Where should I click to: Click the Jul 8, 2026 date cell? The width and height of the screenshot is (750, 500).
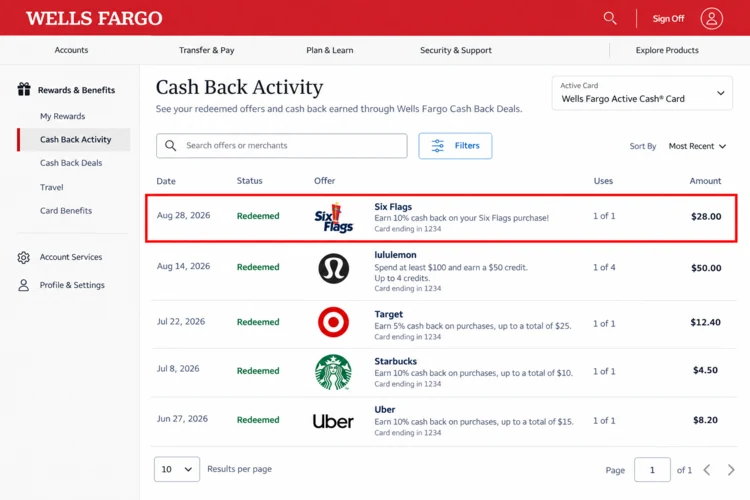178,368
